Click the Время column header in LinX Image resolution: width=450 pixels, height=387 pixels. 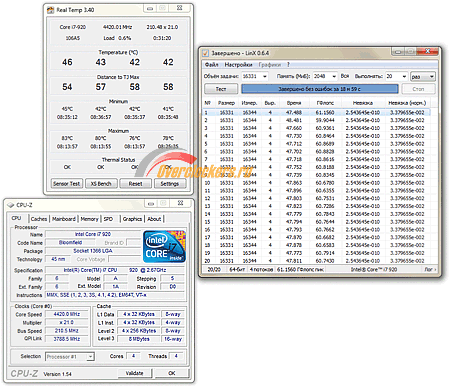(x=294, y=103)
